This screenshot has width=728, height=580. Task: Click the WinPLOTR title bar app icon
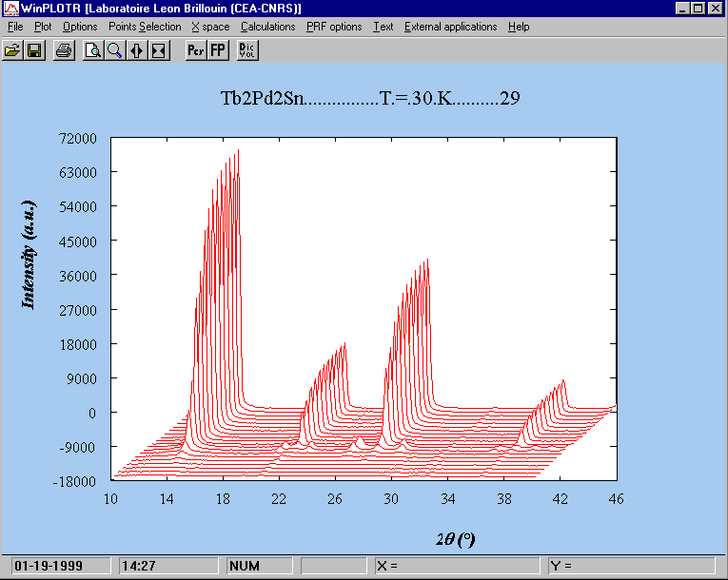pyautogui.click(x=10, y=8)
